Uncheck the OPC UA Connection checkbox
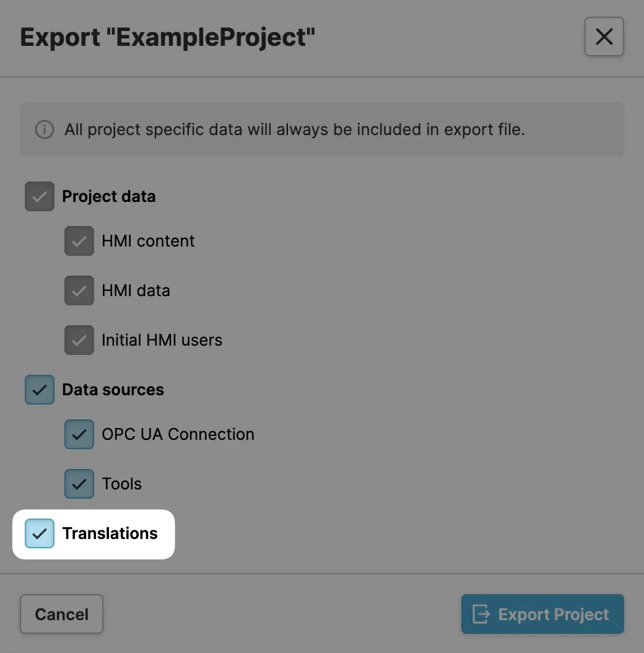 (x=79, y=434)
